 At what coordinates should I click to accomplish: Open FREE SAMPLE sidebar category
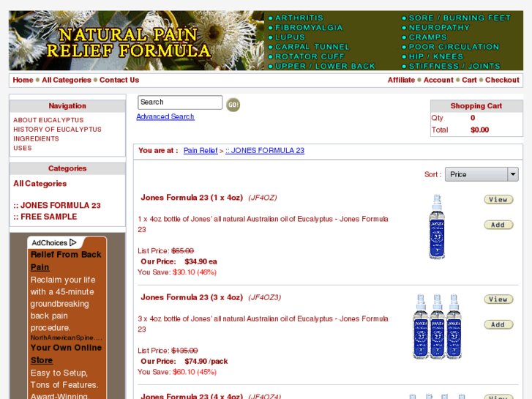pos(45,217)
